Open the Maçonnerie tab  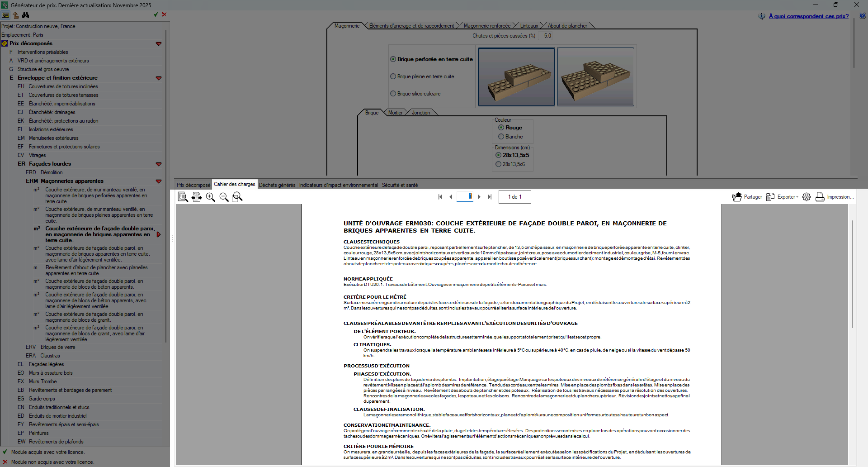347,26
